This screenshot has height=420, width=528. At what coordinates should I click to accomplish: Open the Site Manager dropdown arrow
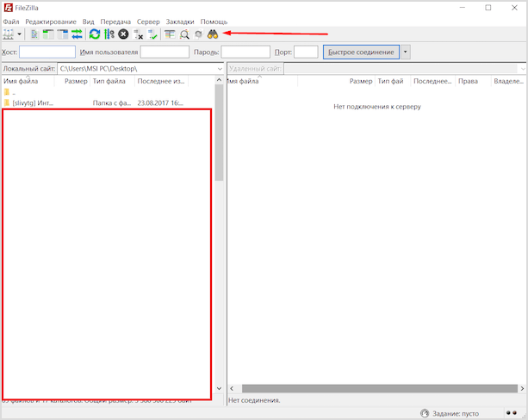pyautogui.click(x=20, y=34)
